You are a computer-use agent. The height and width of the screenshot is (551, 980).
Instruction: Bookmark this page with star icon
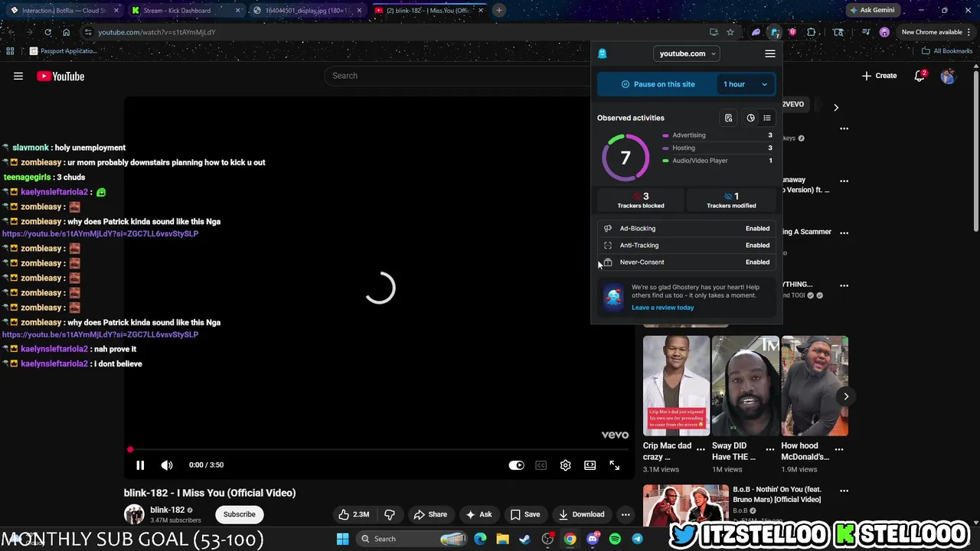coord(730,32)
